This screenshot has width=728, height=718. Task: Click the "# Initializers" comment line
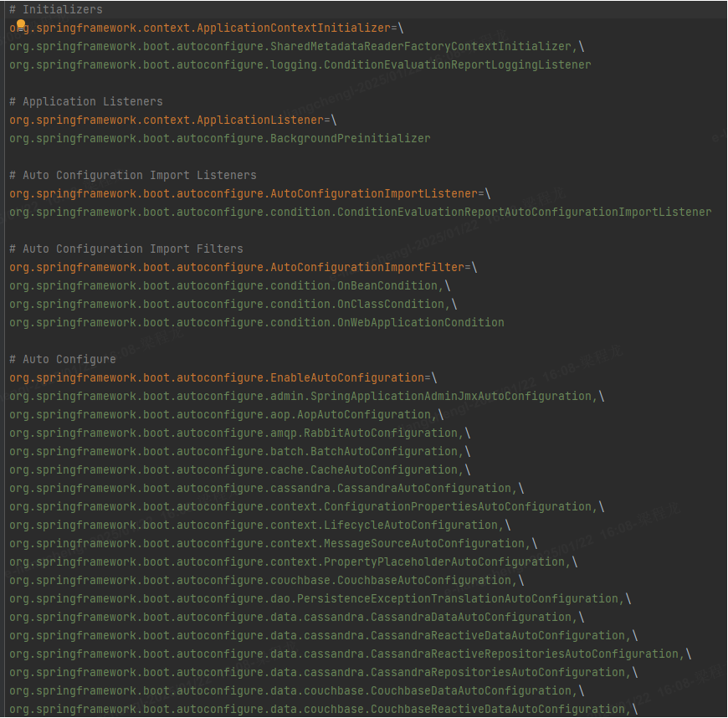[x=56, y=9]
